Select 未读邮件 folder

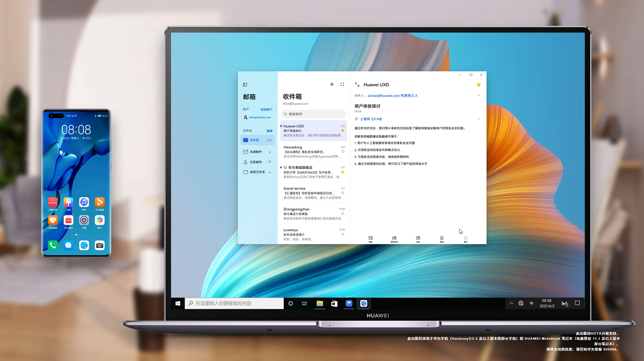click(257, 152)
